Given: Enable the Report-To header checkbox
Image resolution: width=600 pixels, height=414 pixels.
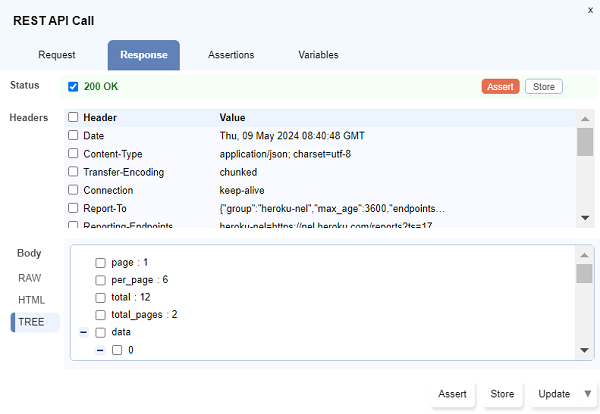Looking at the screenshot, I should [73, 208].
